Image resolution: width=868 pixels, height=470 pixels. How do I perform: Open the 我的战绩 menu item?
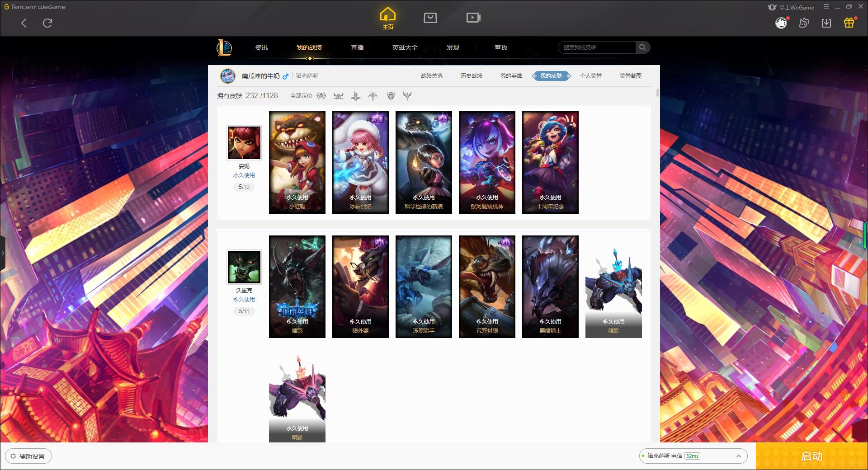coord(309,47)
